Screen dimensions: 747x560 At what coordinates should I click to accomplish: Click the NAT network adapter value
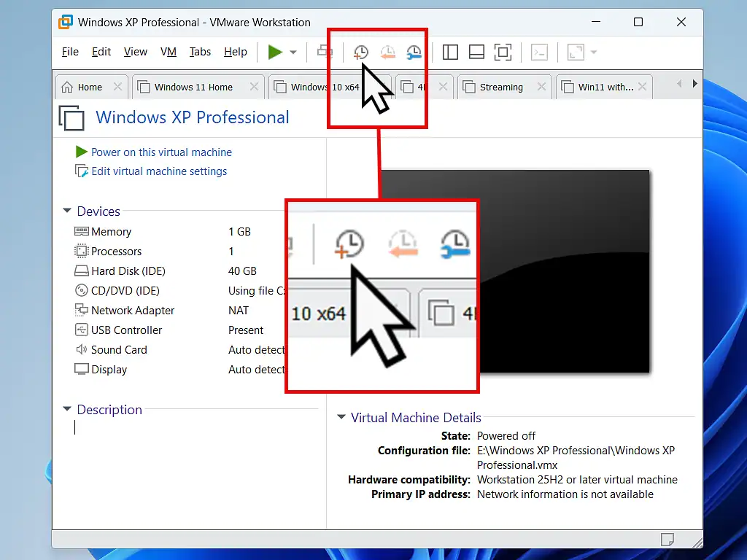(239, 311)
